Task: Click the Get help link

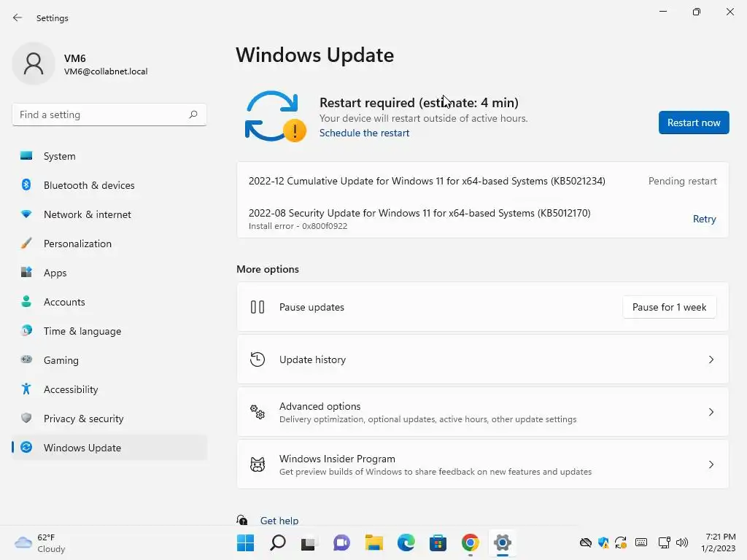Action: point(279,521)
